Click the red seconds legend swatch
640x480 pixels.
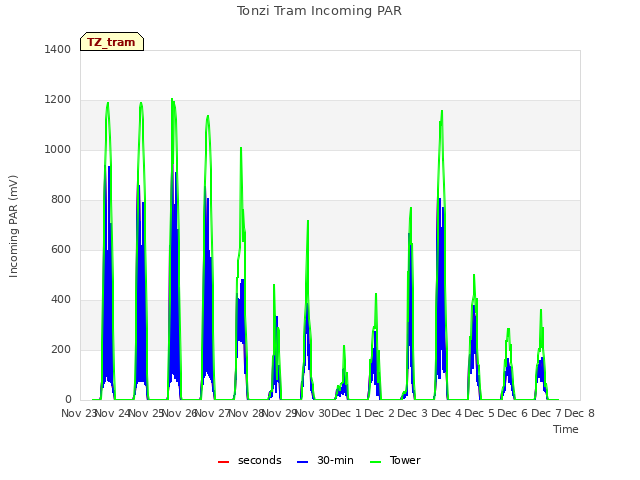click(223, 462)
